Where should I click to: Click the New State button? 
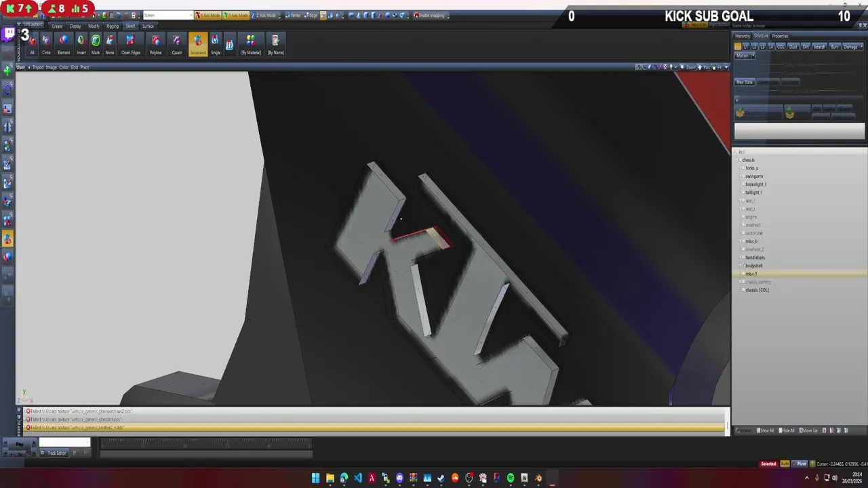click(745, 82)
